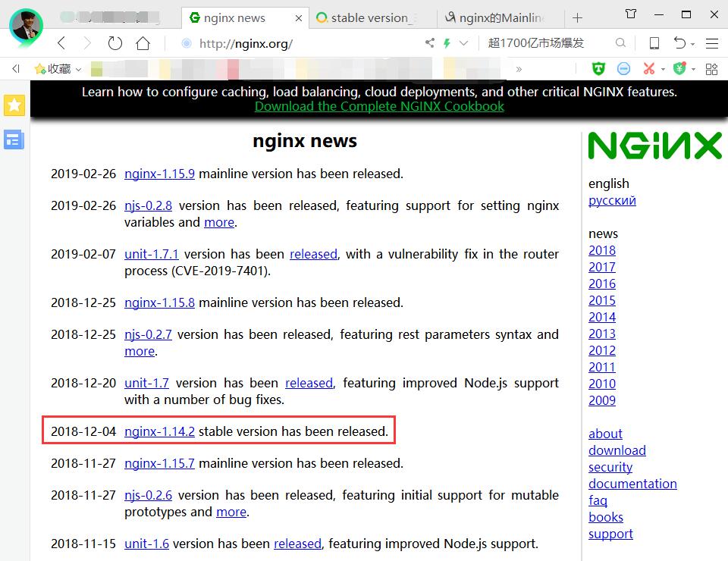Screen dimensions: 728x561
Task: Open the njs-0.2.7 link
Action: (x=148, y=334)
